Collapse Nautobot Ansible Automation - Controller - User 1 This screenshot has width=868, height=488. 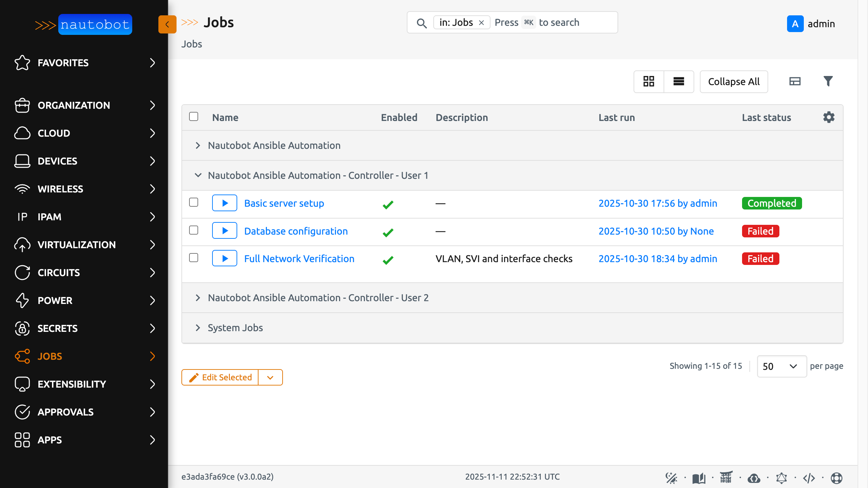[x=198, y=175]
